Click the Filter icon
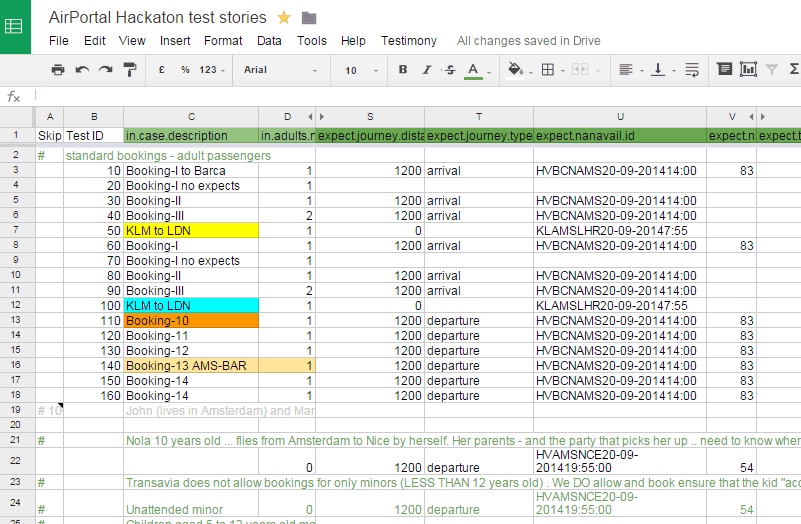The height and width of the screenshot is (524, 801). [x=772, y=69]
